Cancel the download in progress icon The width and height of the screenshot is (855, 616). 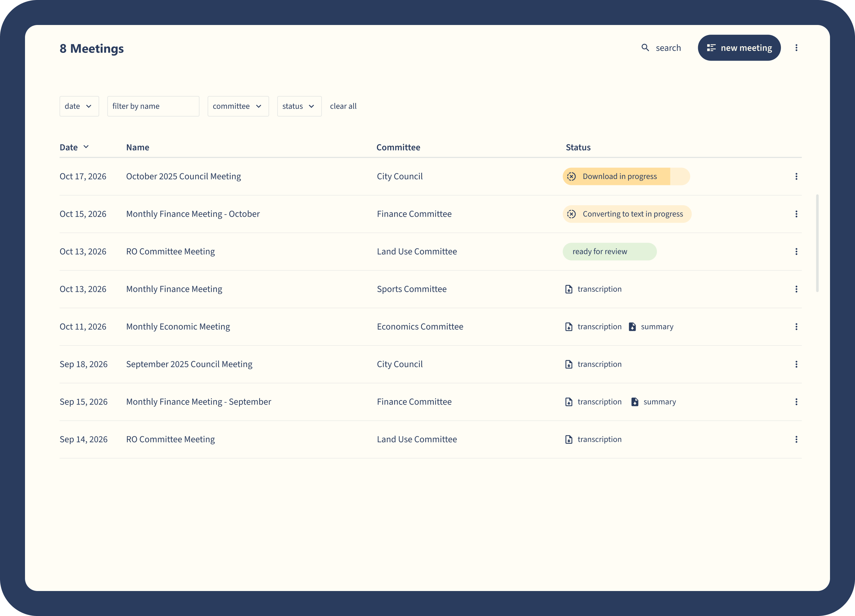571,176
